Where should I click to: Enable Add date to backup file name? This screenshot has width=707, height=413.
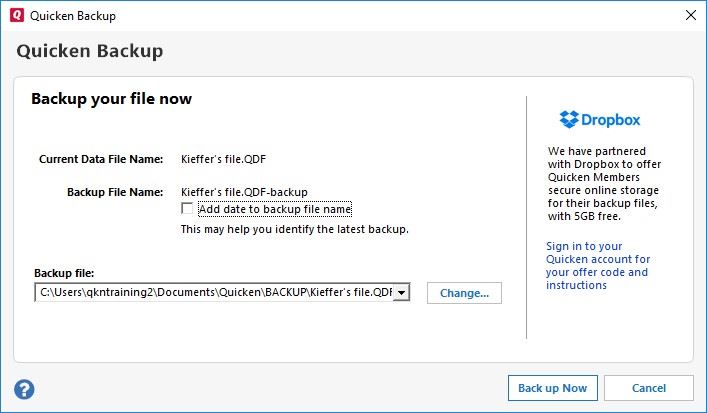pos(187,209)
